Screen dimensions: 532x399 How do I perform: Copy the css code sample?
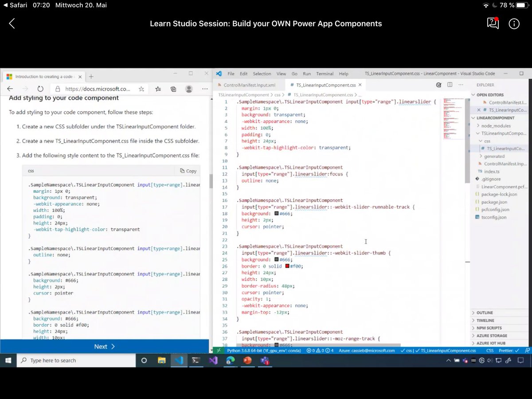[x=188, y=171]
